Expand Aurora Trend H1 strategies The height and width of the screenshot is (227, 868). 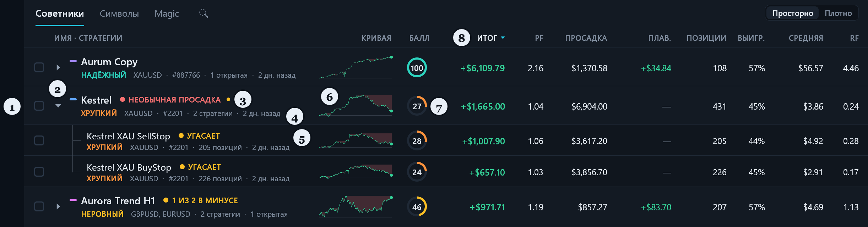point(58,206)
